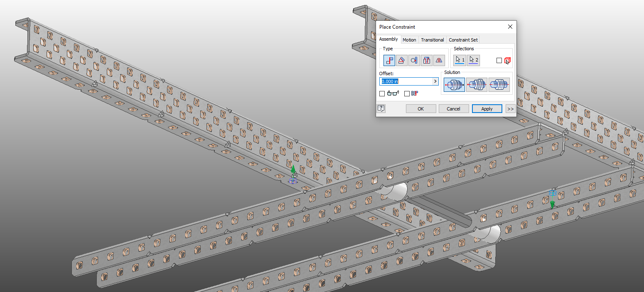Confirm constraint with OK
This screenshot has height=292, width=644.
(421, 109)
